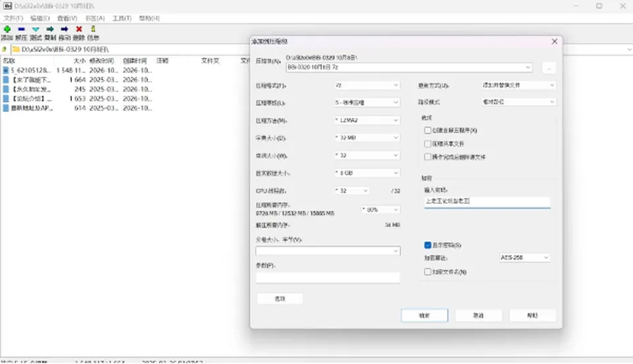Toggle Create SFX archive (X) checkbox
Screen dimensions: 633x364
pos(427,131)
